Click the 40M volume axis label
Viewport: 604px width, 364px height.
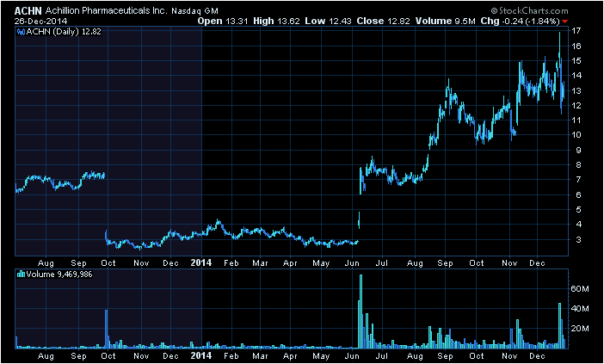coord(580,309)
